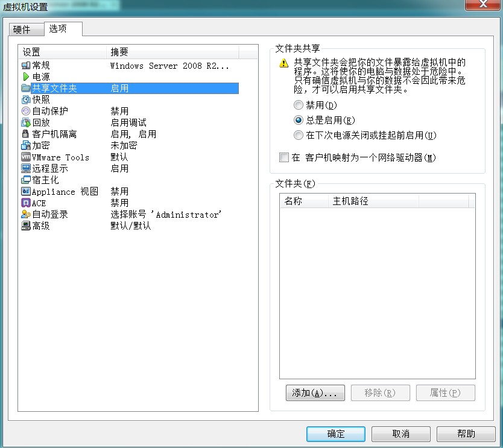This screenshot has height=448, width=503.
Task: Click the 快照 snapshot icon
Action: click(x=26, y=99)
